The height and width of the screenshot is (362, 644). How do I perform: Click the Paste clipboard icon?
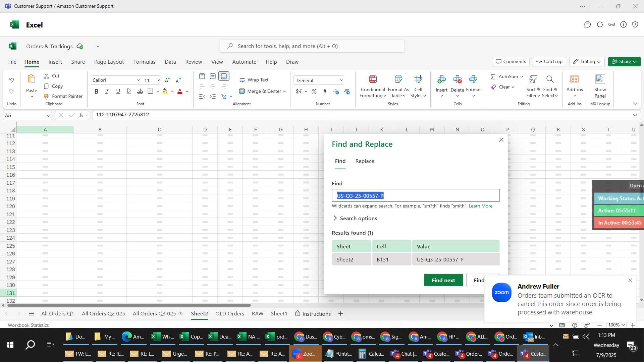click(x=32, y=79)
